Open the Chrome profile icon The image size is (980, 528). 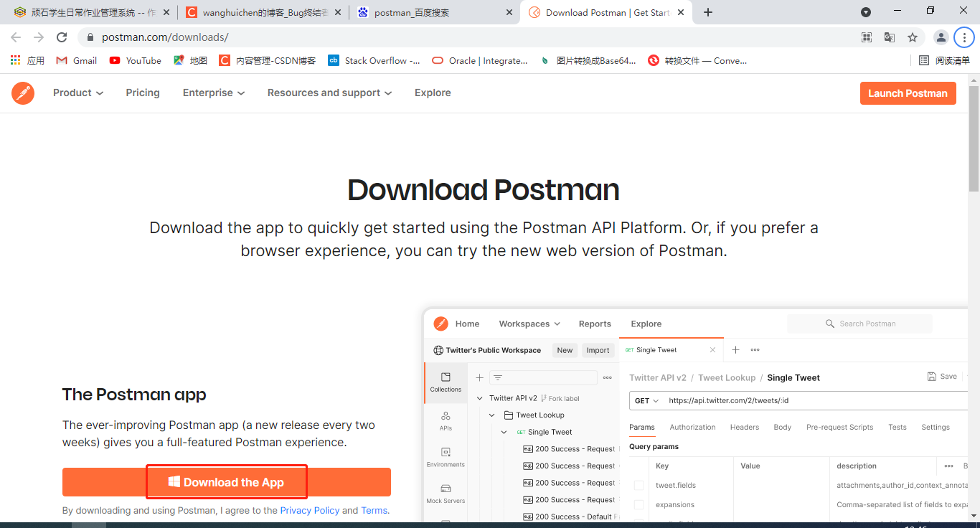tap(941, 37)
